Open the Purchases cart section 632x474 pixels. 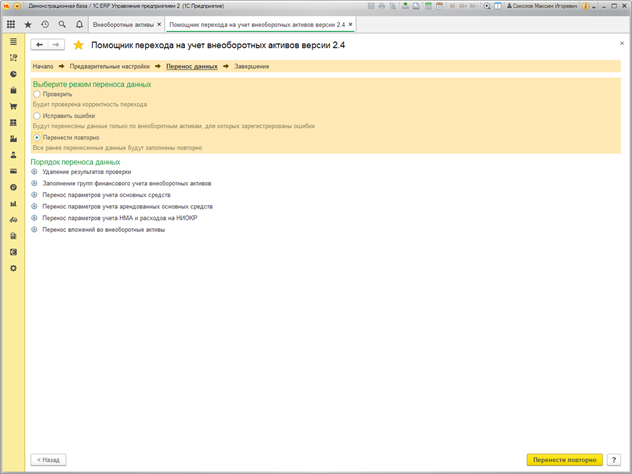[13, 106]
